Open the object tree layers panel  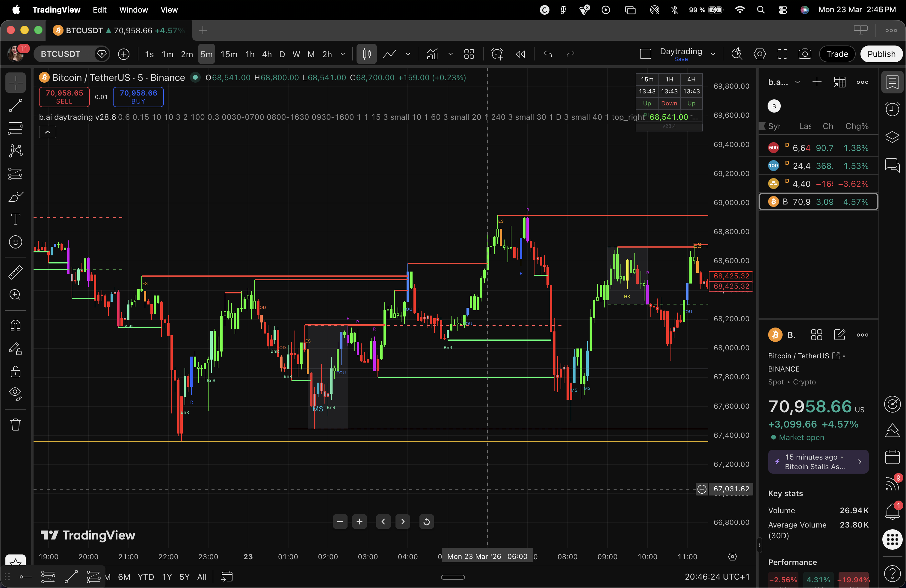892,137
